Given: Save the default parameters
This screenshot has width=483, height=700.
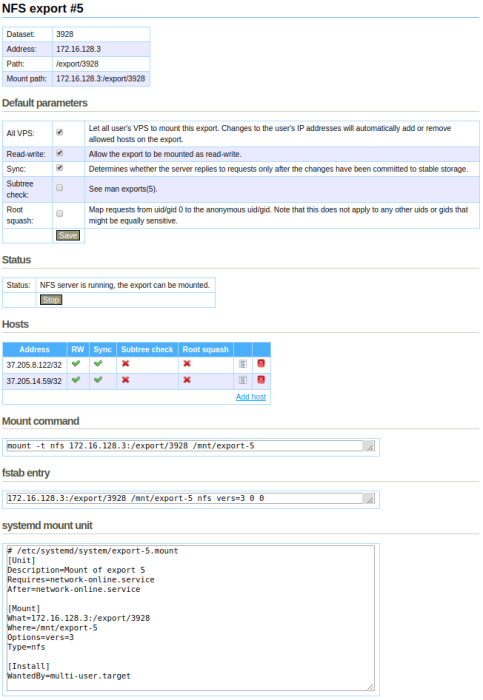Looking at the screenshot, I should pyautogui.click(x=68, y=235).
